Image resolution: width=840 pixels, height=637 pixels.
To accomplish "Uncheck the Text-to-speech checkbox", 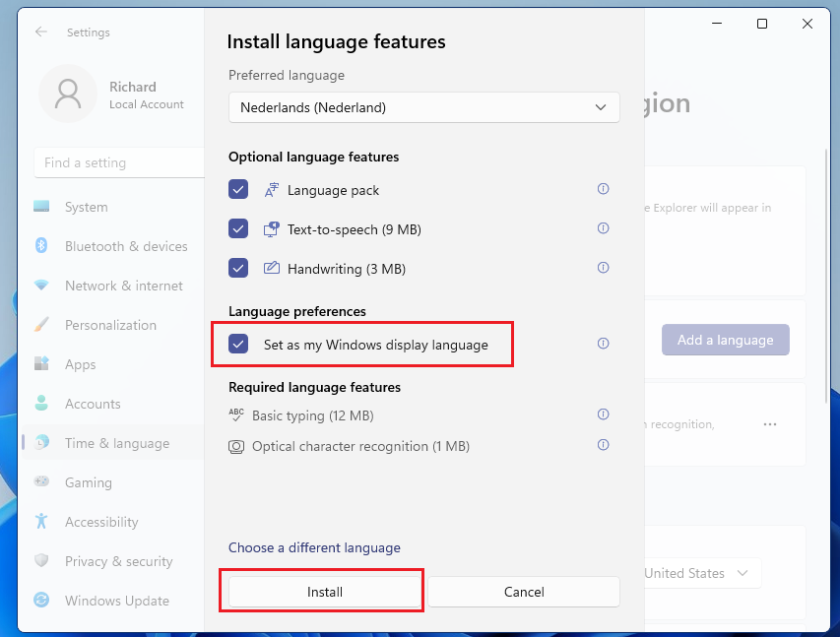I will pyautogui.click(x=238, y=229).
